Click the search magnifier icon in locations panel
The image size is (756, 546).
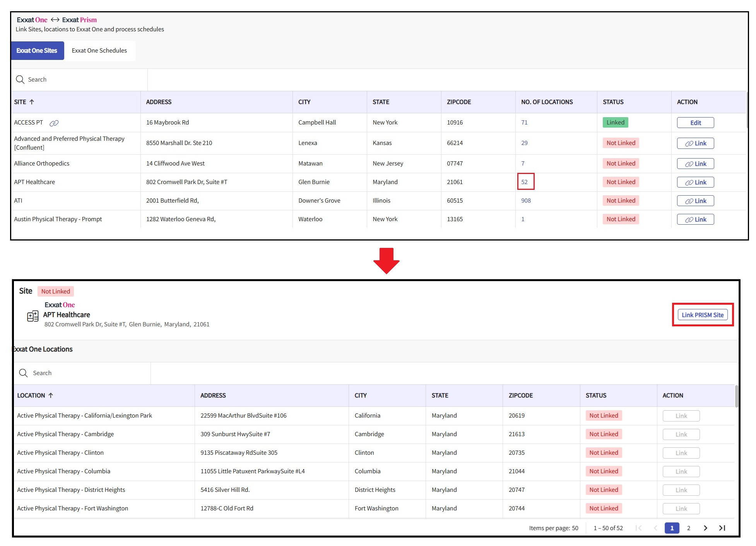(23, 373)
